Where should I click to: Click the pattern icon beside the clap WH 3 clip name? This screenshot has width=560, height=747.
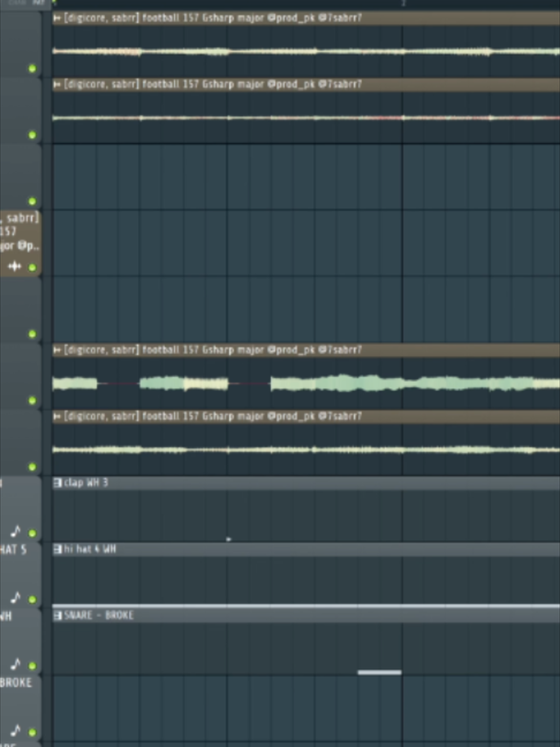57,483
